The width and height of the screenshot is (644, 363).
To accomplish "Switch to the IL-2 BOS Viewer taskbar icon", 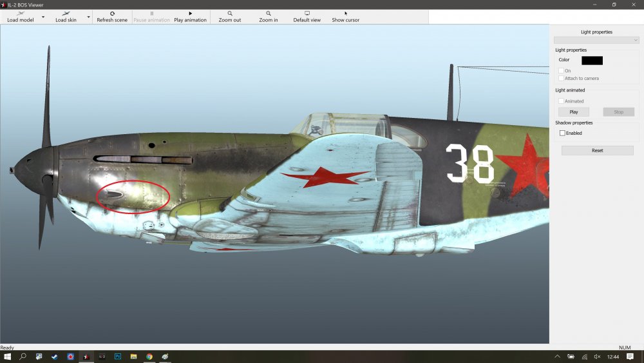I will click(x=86, y=357).
